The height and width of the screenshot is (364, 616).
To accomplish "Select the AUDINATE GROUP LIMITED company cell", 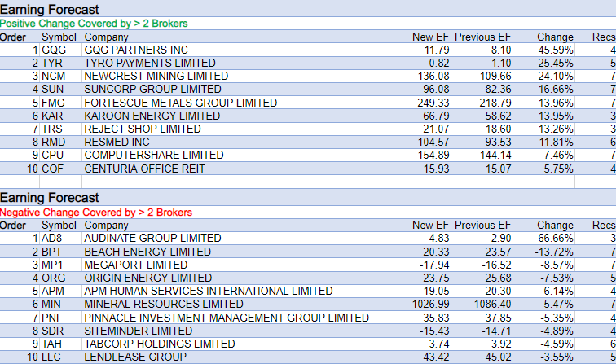I will [x=152, y=238].
